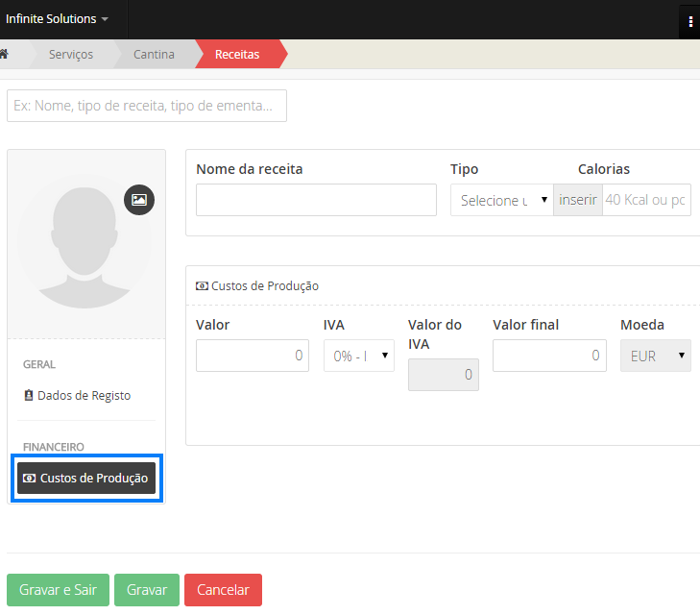Open the vertical dots menu

click(690, 21)
